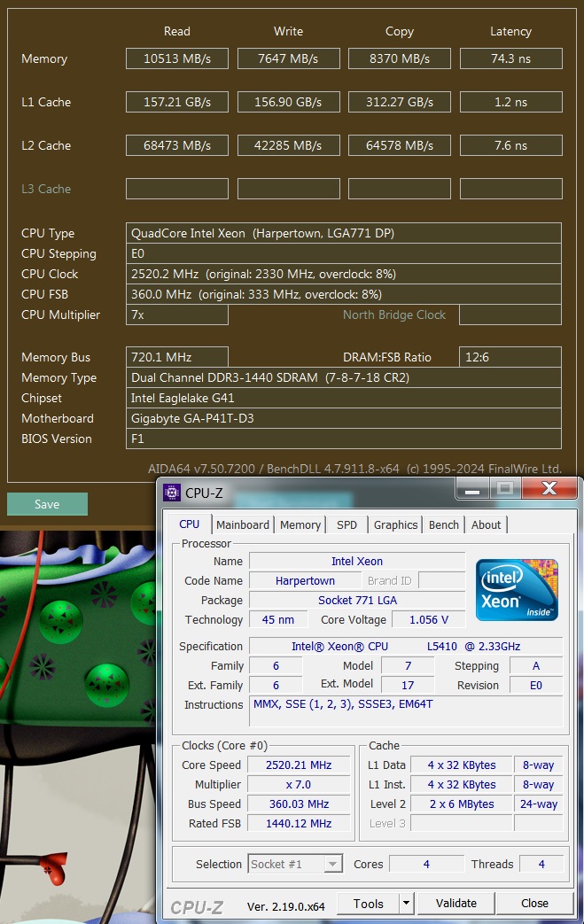Screen dimensions: 584x924
Task: Click AIDA64 CPU Stepping field E0
Action: coord(344,253)
